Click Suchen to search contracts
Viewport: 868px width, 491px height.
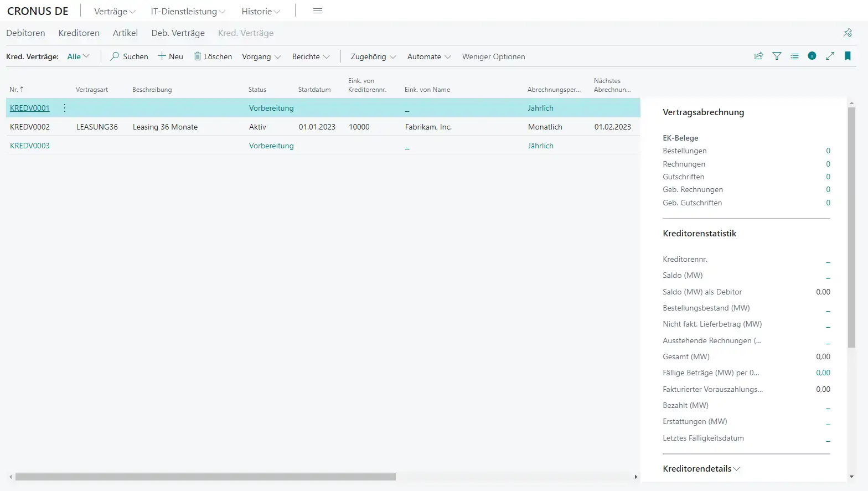point(129,56)
